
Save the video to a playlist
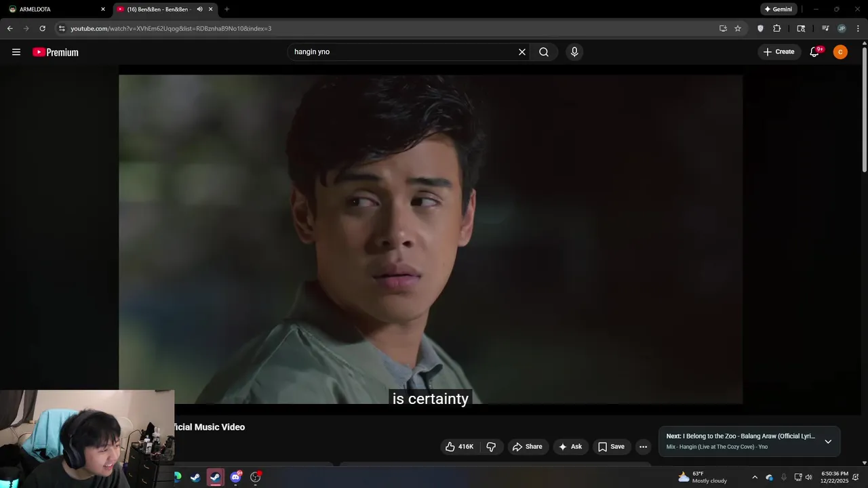pos(612,447)
